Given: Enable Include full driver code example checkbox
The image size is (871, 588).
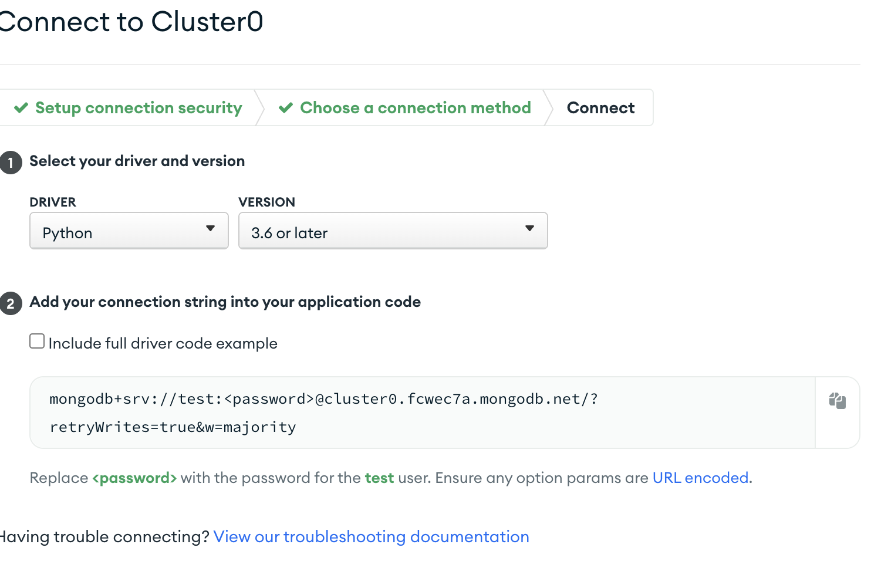Looking at the screenshot, I should tap(37, 341).
